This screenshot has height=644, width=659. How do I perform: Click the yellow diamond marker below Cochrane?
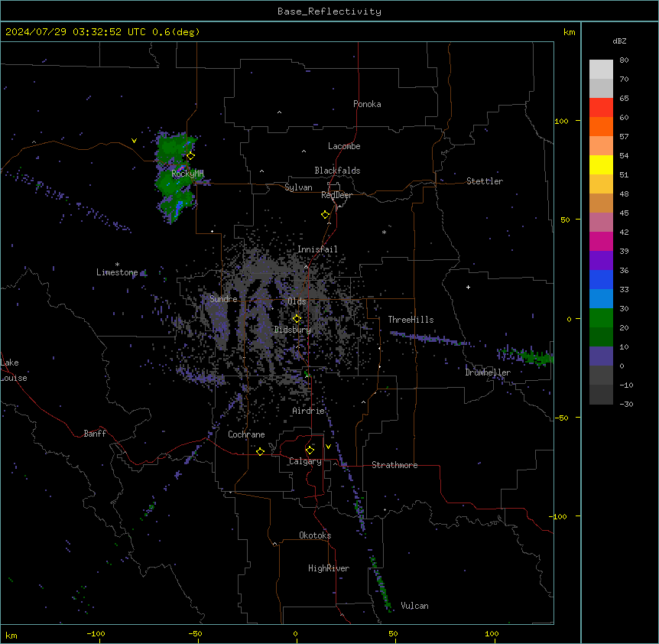(260, 451)
